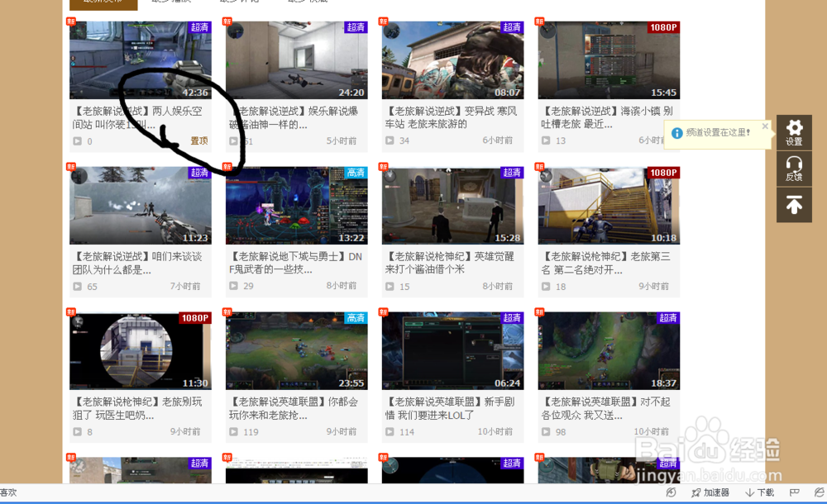This screenshot has width=827, height=504.
Task: Click 1080P badge on 11:30 video
Action: tap(195, 318)
